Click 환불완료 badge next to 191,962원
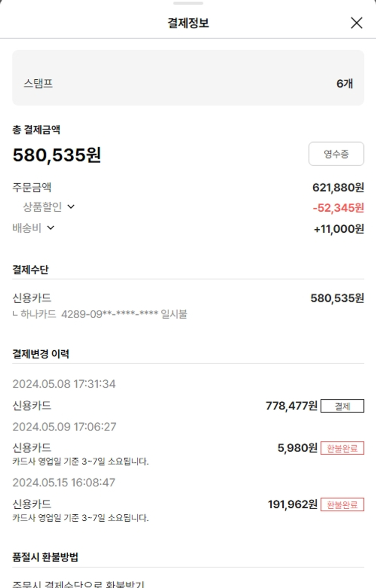376x588 pixels. (342, 504)
